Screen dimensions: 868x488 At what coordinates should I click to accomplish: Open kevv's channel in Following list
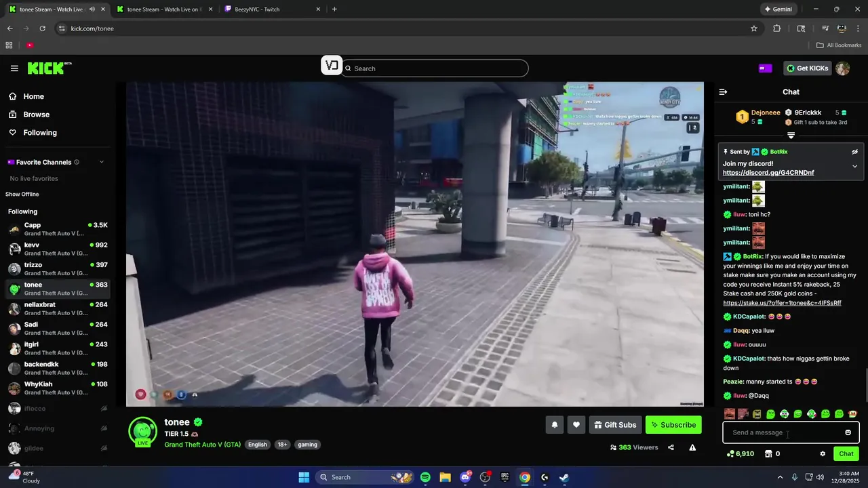58,249
